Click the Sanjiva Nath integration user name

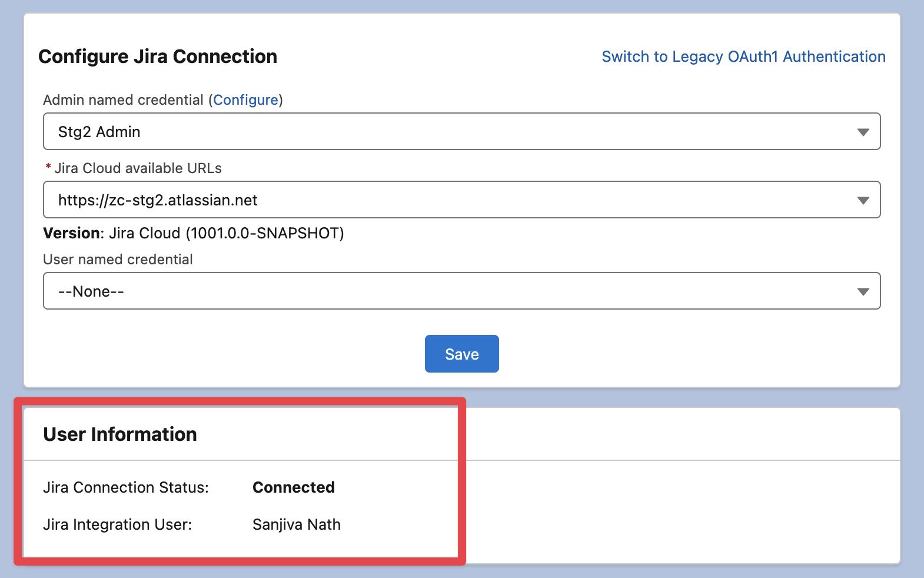pyautogui.click(x=296, y=524)
